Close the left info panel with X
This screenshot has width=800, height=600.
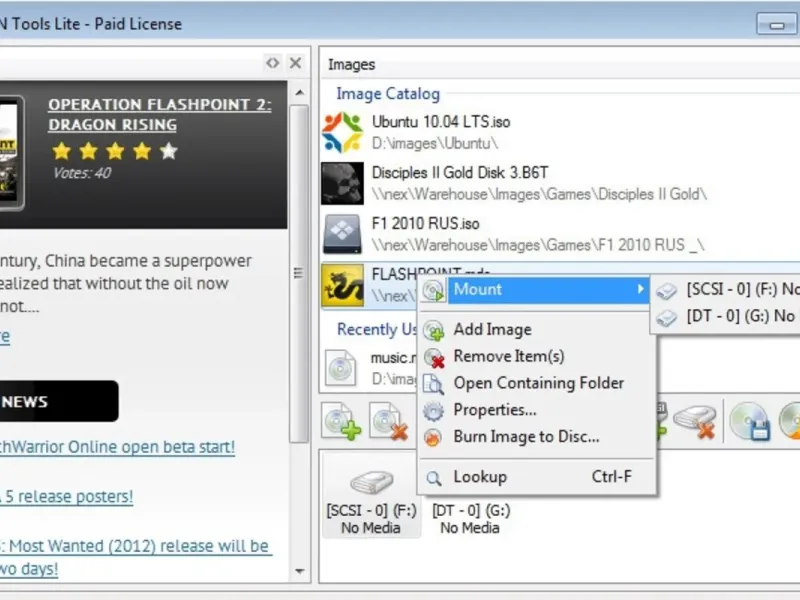click(295, 63)
